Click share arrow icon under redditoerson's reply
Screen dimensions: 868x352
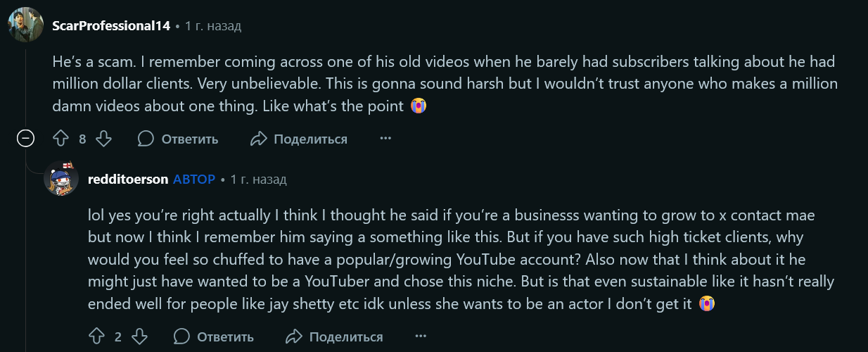point(295,337)
